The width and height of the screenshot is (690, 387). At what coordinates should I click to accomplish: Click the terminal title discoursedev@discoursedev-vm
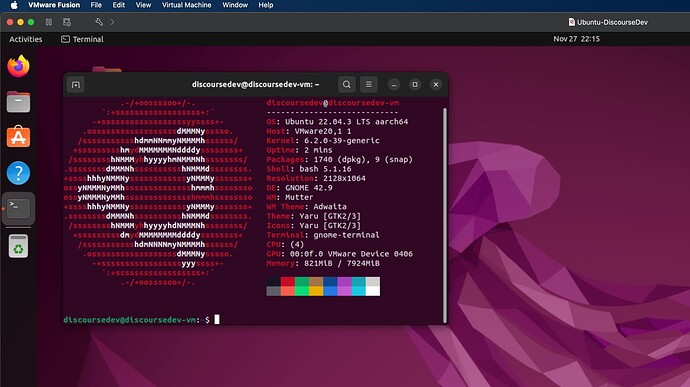[256, 84]
